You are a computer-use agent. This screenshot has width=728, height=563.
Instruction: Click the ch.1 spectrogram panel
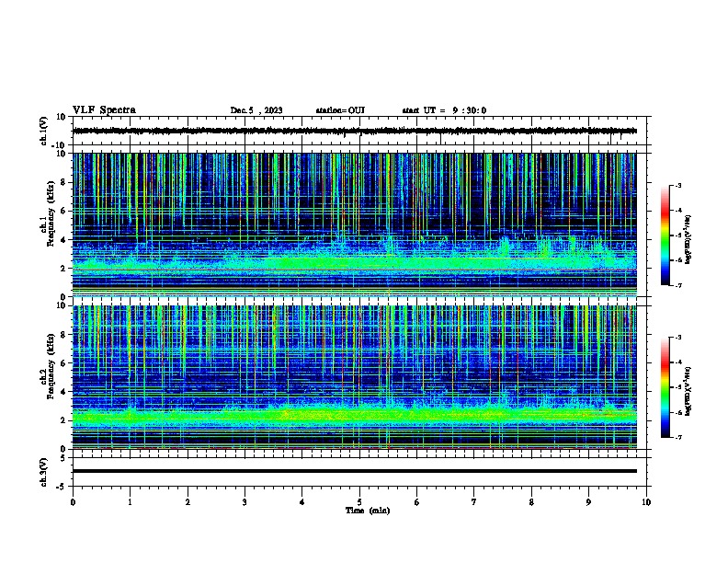(355, 224)
